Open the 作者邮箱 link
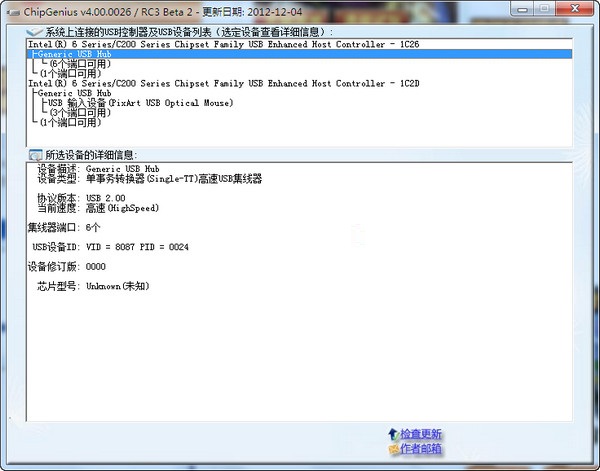Screen dimensions: 600x471 [421, 448]
